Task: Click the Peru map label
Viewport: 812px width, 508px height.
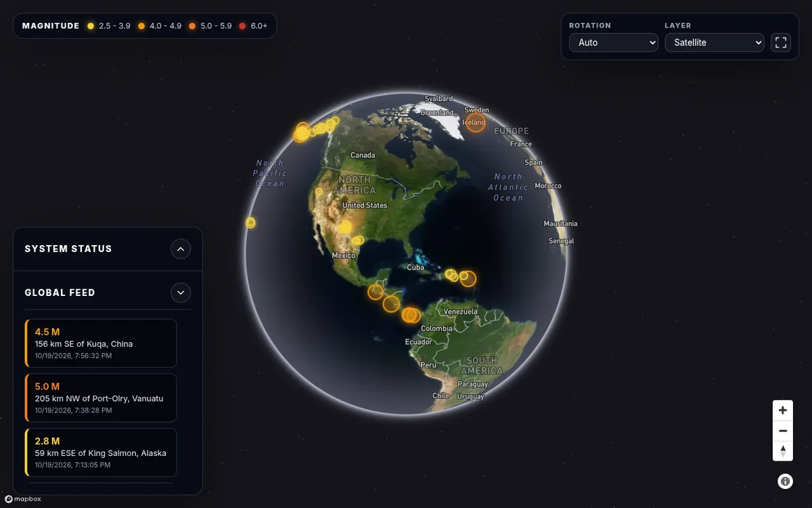Action: (x=428, y=365)
